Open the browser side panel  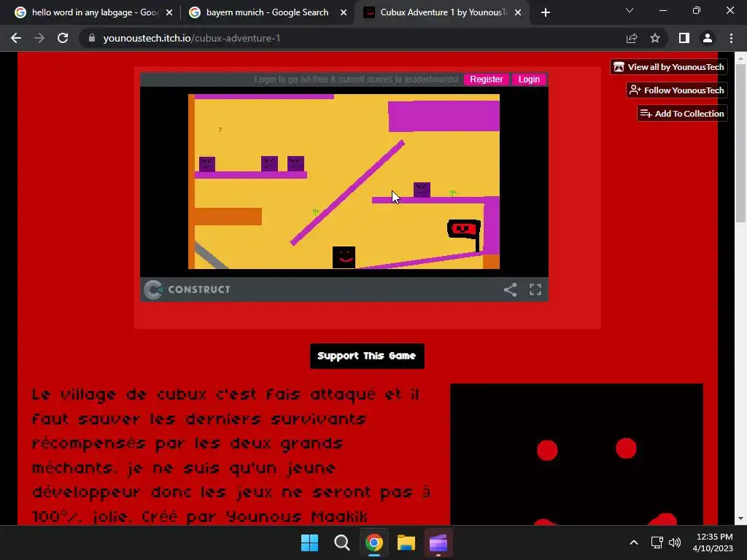[x=684, y=38]
